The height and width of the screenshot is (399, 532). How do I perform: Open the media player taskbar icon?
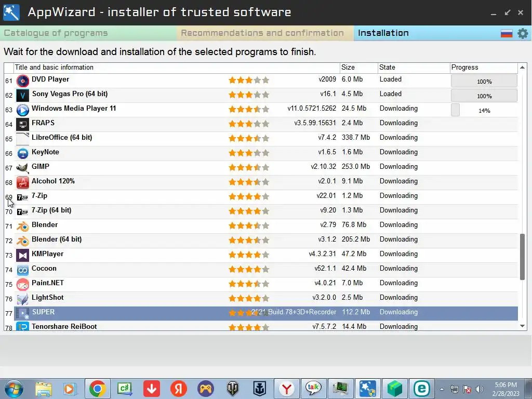[x=70, y=389]
